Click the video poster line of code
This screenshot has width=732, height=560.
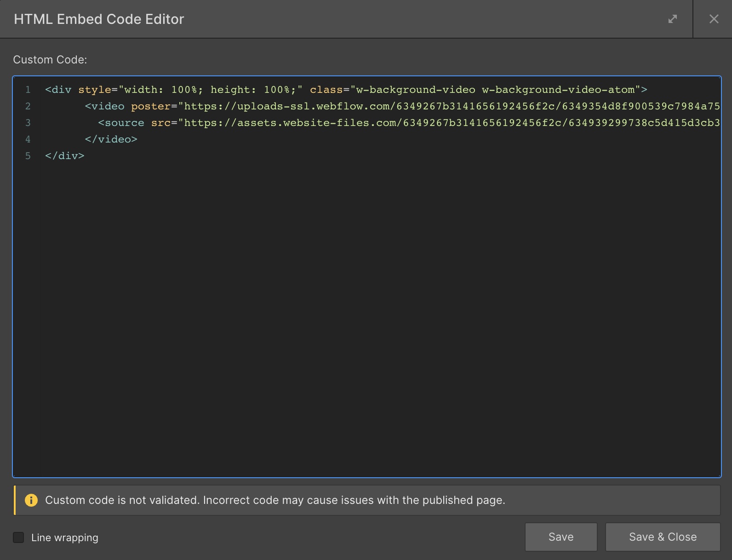402,106
